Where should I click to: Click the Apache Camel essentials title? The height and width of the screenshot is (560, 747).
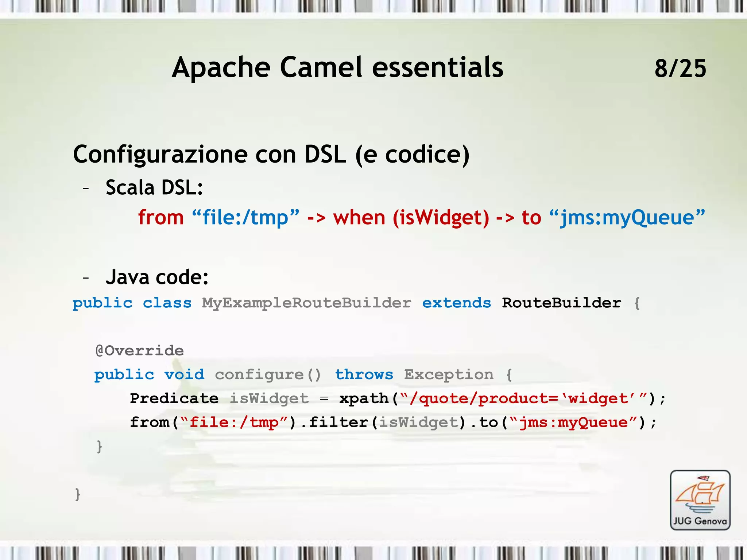point(337,67)
